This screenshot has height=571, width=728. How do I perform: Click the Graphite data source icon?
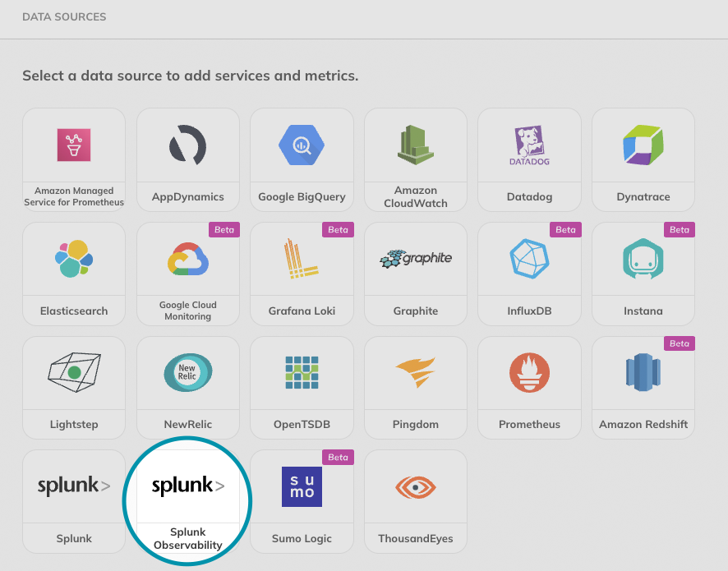(x=416, y=259)
